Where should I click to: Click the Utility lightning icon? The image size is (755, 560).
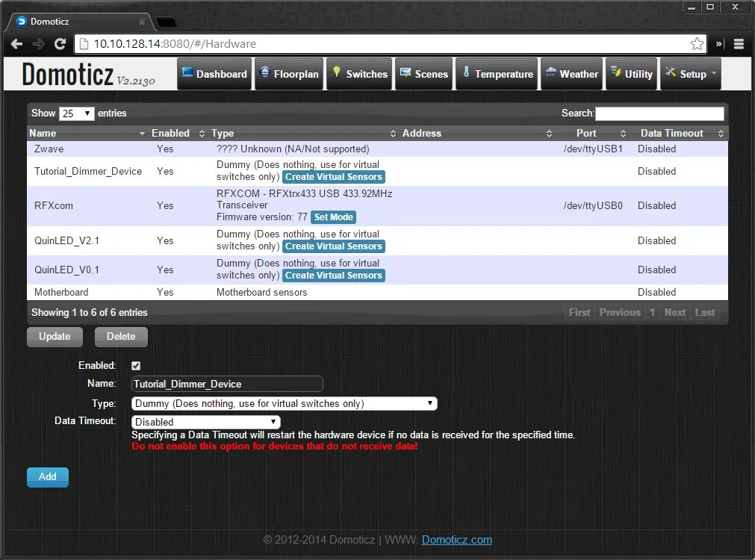[616, 72]
